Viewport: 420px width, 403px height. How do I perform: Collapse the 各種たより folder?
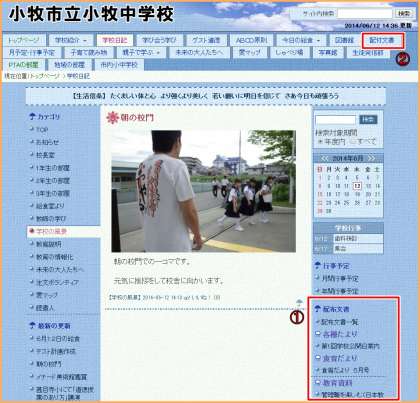coord(318,334)
